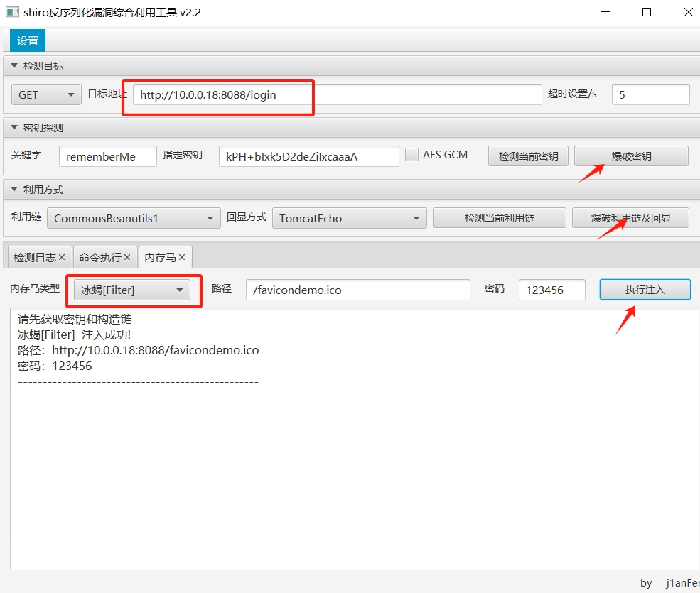
Task: Click the specified key field kPH+bIxk5D2deZiIxcaaaA==
Action: (308, 157)
